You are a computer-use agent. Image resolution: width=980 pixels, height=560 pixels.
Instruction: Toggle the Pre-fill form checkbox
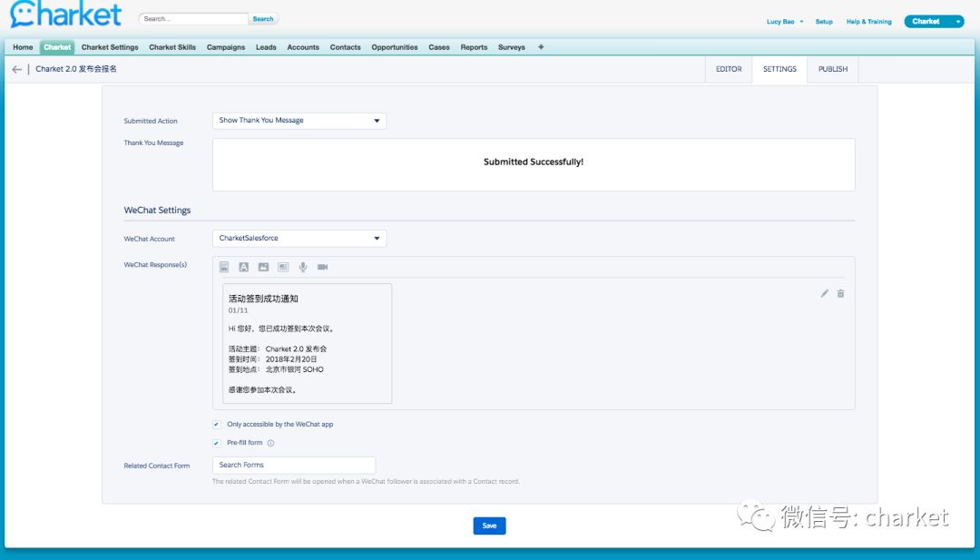tap(217, 443)
